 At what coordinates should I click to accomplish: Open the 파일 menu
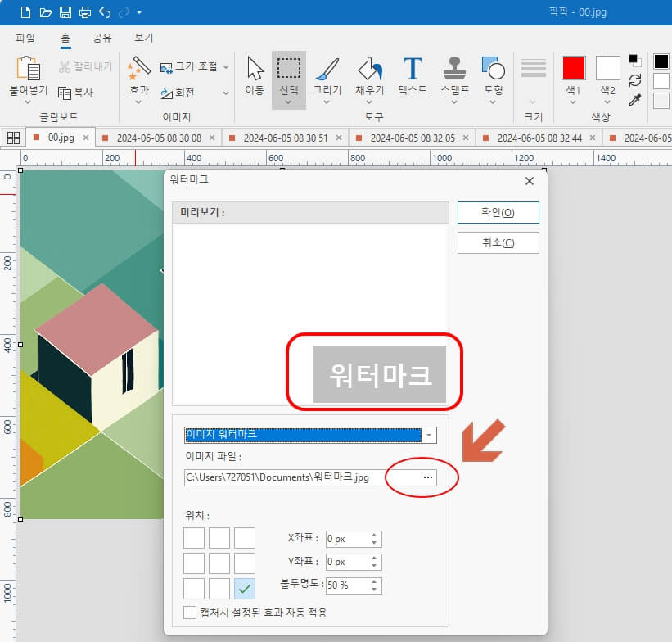pyautogui.click(x=25, y=38)
